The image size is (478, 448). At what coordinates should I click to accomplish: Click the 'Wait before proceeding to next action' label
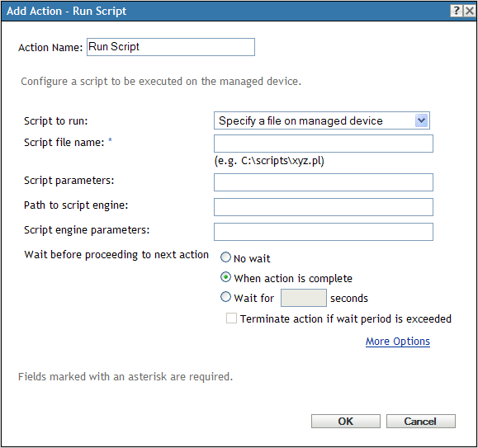point(116,255)
